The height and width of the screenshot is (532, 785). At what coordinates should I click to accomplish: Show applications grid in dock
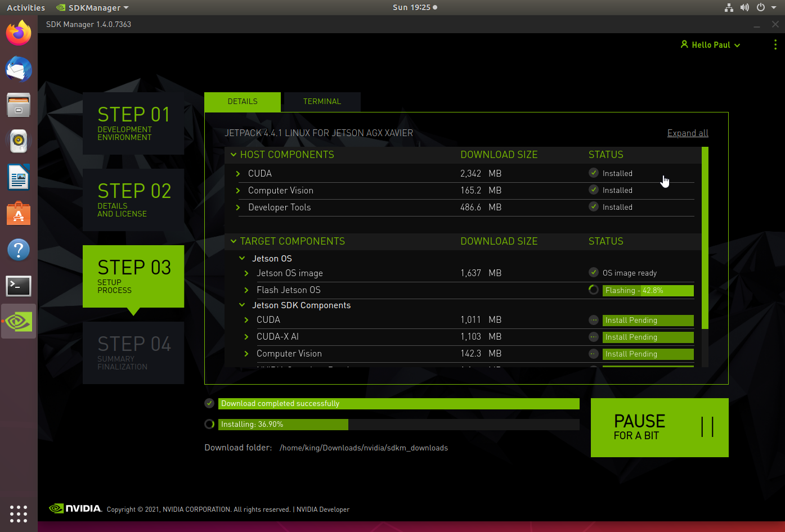[x=19, y=513]
